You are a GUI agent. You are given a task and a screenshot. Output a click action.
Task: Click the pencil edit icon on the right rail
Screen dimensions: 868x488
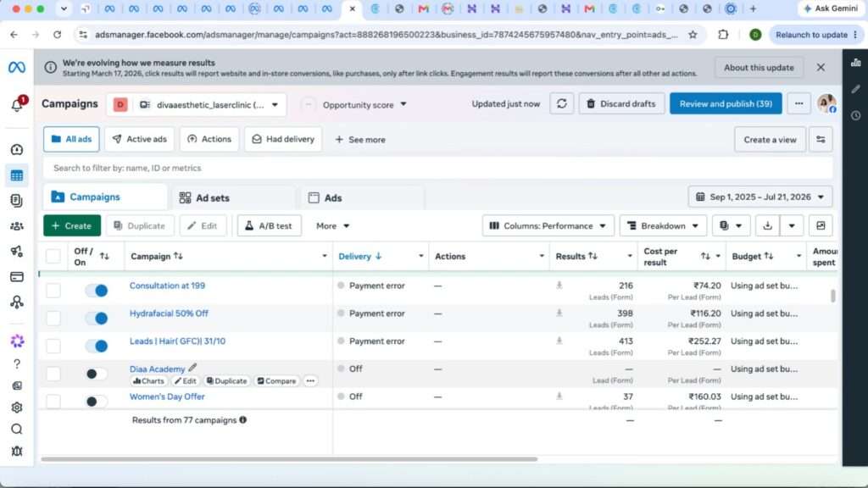tap(855, 89)
